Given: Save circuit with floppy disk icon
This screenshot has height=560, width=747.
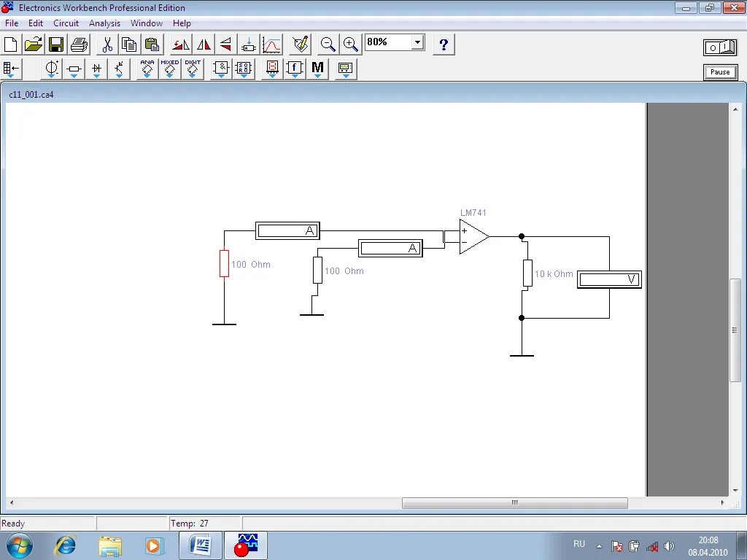Looking at the screenshot, I should [x=56, y=44].
